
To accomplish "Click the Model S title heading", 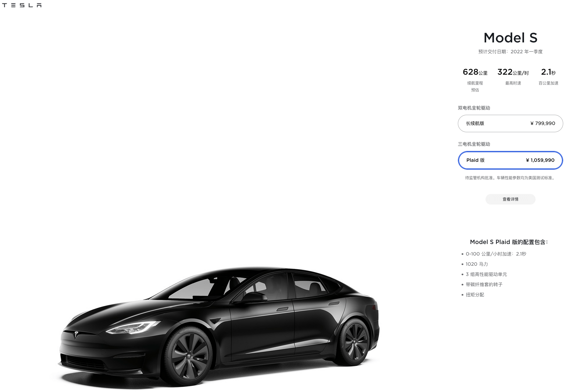I will [510, 38].
